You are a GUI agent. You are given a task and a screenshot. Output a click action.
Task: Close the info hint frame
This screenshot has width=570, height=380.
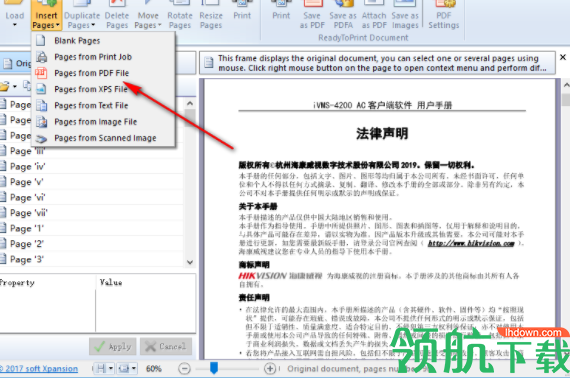pyautogui.click(x=563, y=57)
